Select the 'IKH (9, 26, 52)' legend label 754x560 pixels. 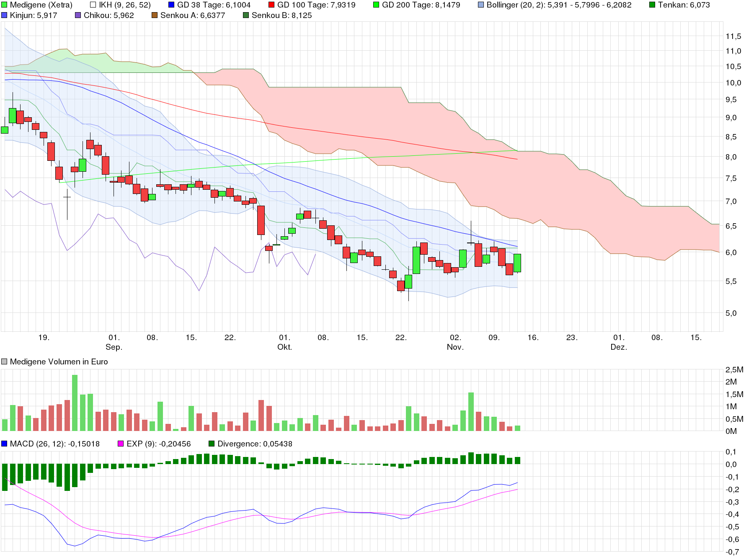coord(125,5)
